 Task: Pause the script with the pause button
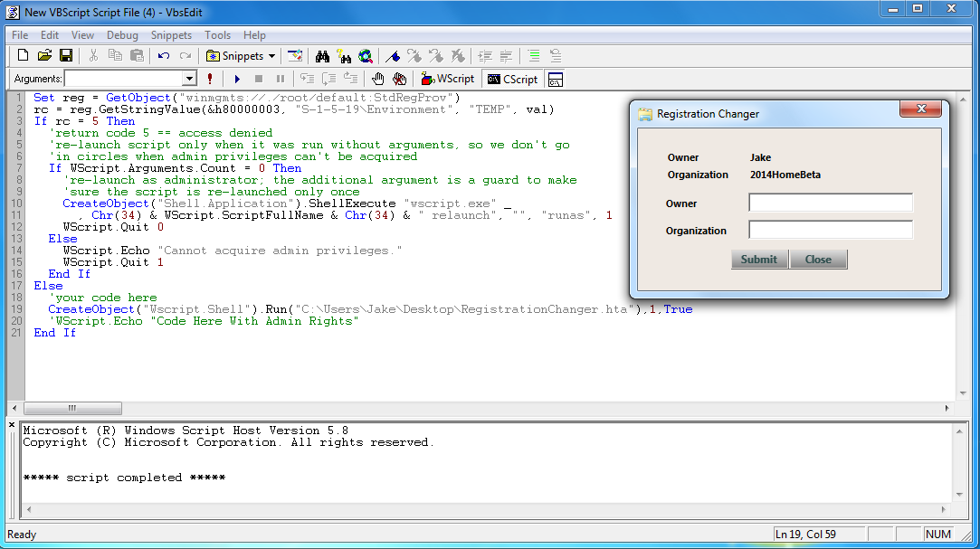point(281,80)
